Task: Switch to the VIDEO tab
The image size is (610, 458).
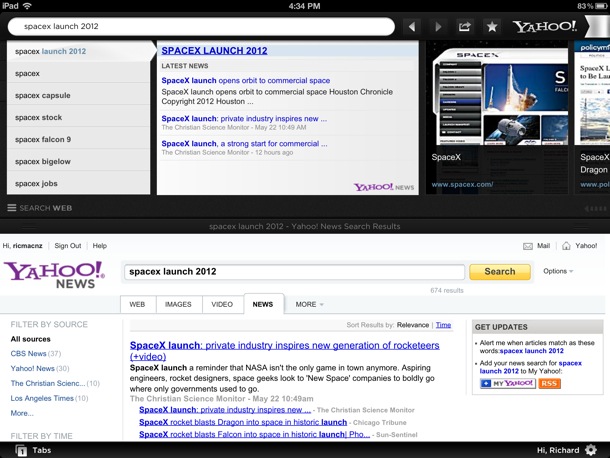Action: click(x=222, y=304)
